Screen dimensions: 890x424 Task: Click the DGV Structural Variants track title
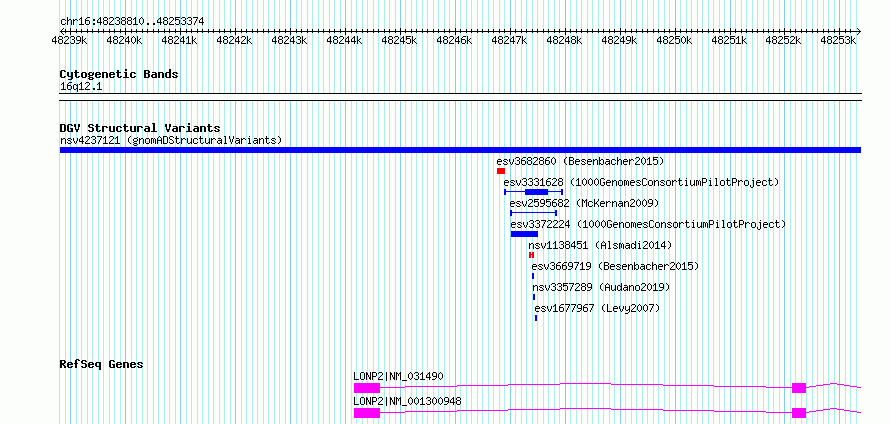click(140, 128)
